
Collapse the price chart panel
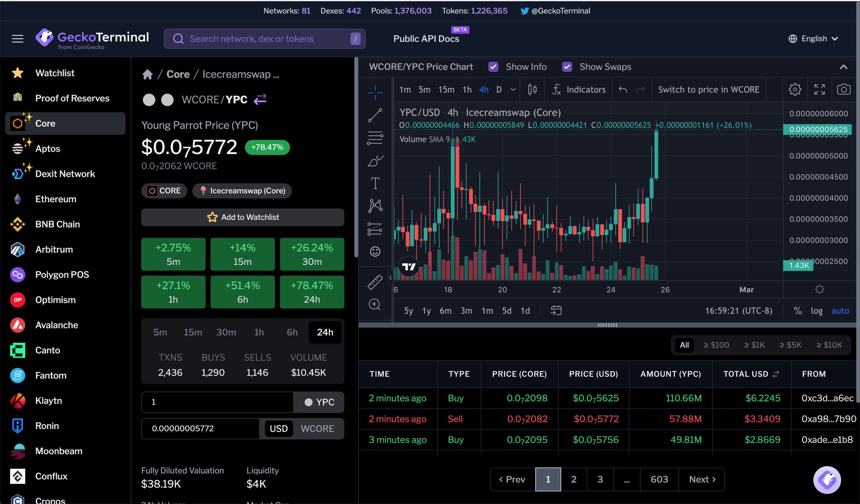843,67
